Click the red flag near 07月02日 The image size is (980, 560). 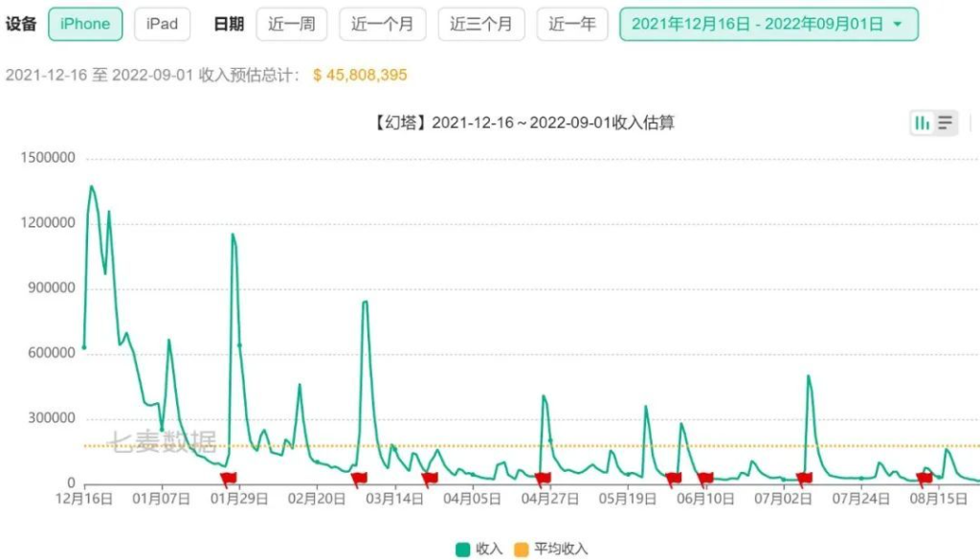click(804, 479)
